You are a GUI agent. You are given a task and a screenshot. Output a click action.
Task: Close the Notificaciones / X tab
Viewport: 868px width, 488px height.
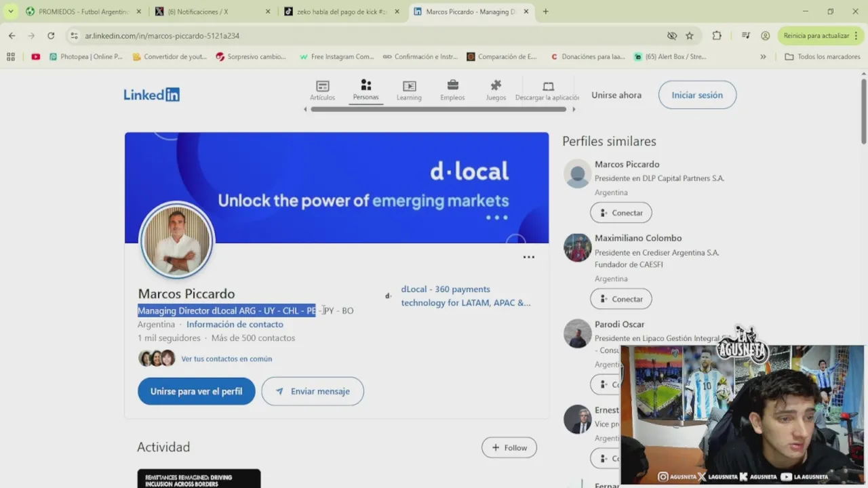267,12
